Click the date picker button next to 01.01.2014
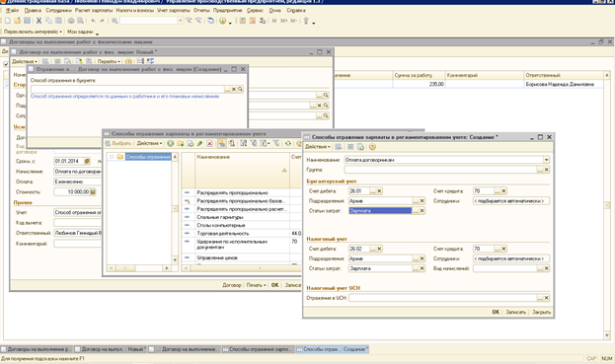Image resolution: width=615 pixels, height=364 pixels. 87,161
